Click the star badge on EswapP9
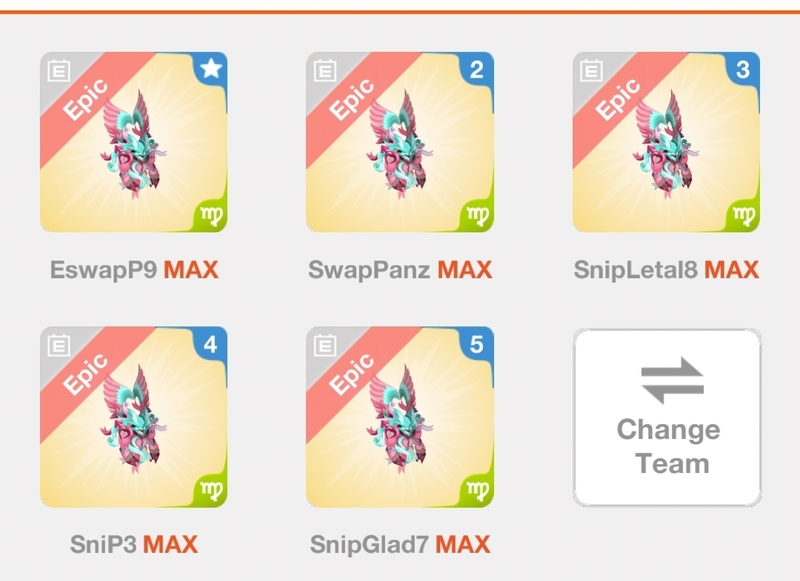 pyautogui.click(x=211, y=68)
